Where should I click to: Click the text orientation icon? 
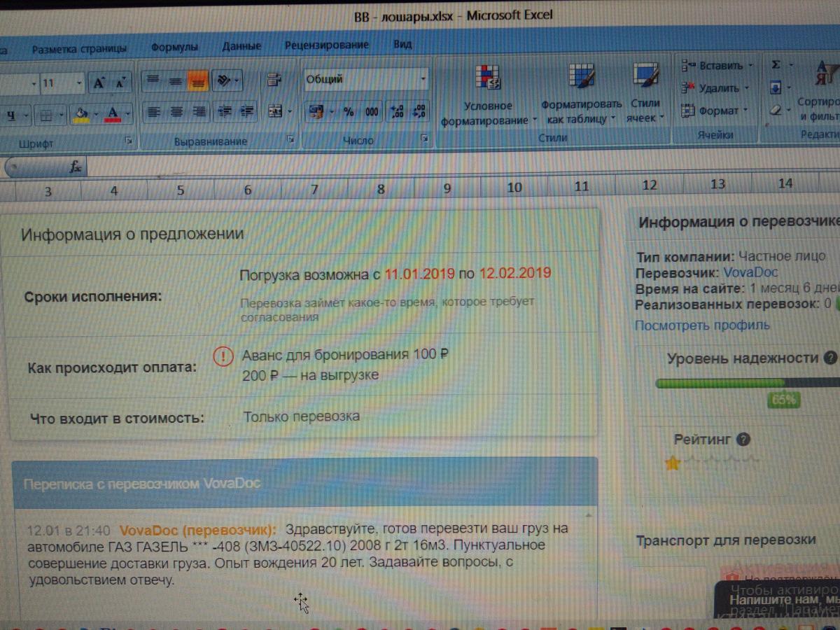click(x=224, y=81)
